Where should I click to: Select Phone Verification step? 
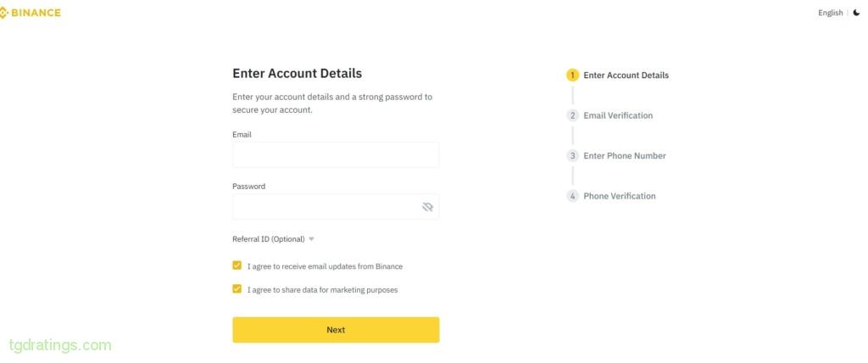(x=620, y=196)
